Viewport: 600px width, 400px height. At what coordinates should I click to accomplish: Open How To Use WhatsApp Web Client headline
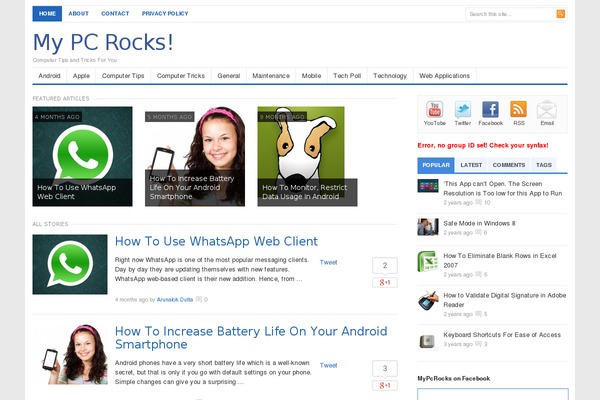216,241
